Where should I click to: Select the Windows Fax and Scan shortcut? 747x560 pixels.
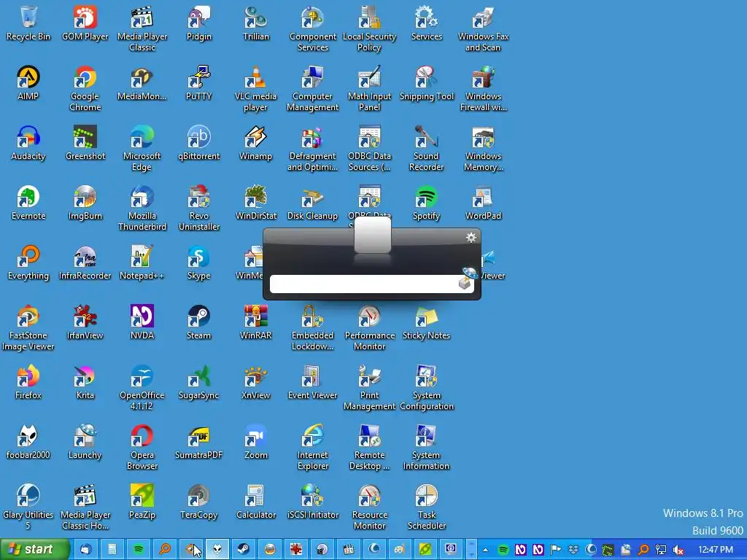click(x=483, y=28)
